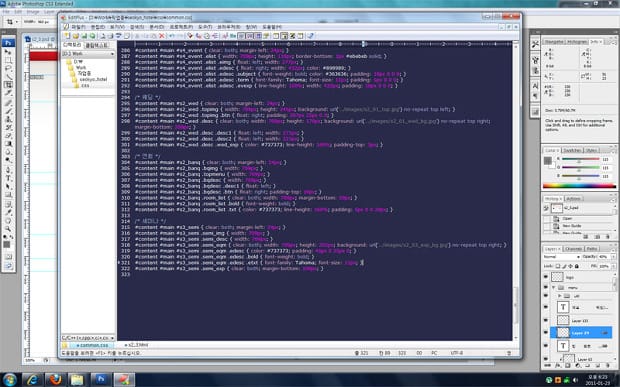Expand the nested group under menu
Viewport: 620px width, 387px height.
coord(560,296)
